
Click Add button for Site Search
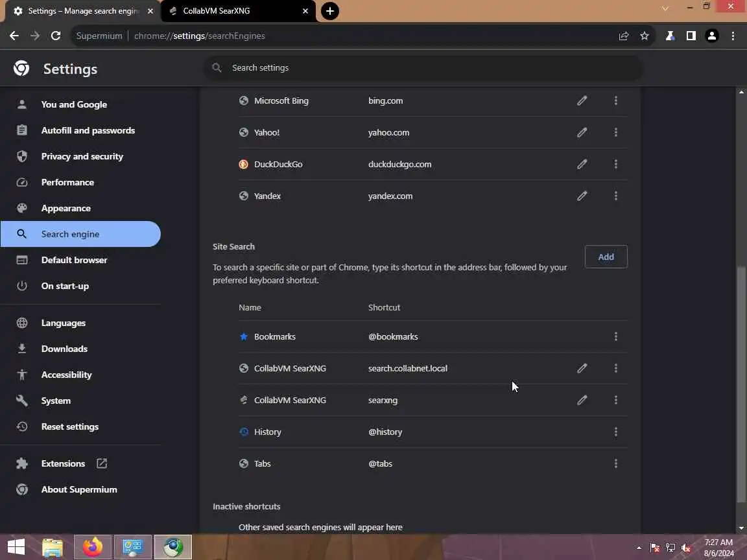[606, 257]
